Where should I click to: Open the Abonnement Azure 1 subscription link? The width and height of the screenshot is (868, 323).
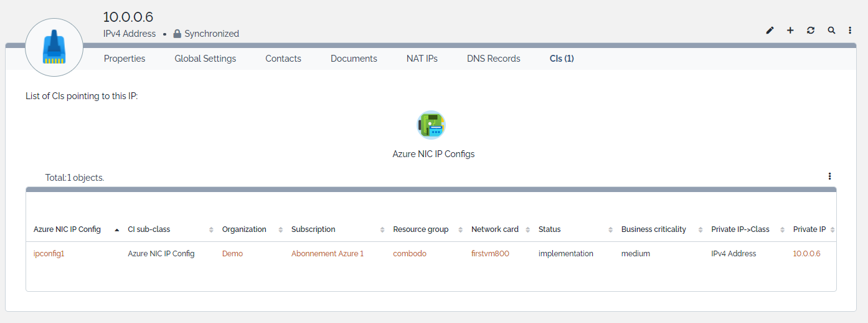click(327, 254)
